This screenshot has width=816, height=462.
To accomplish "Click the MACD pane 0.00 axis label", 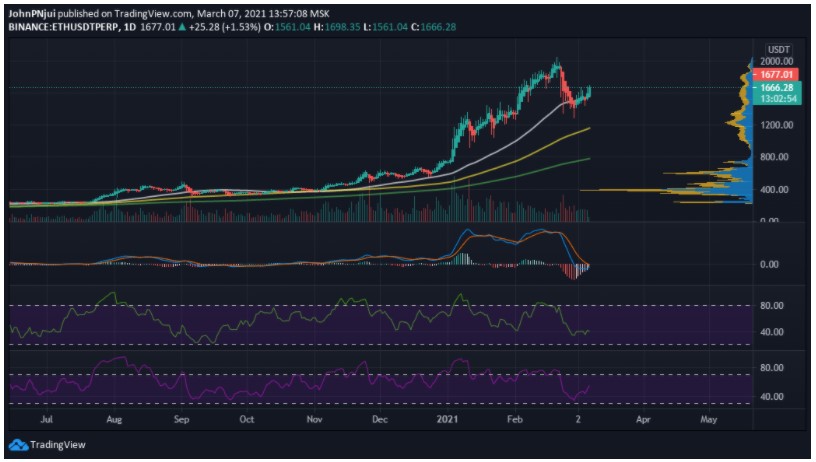I will point(769,265).
